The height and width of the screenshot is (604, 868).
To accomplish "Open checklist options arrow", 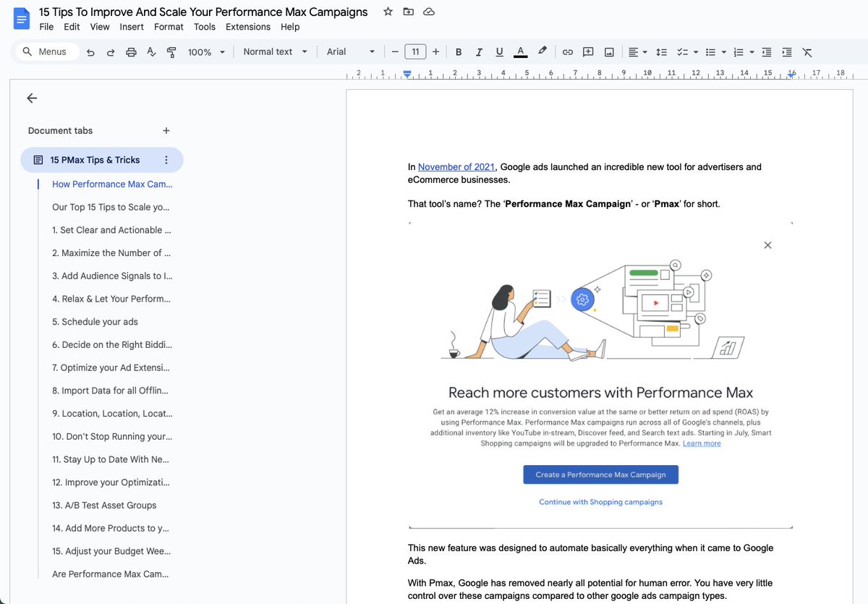I will click(x=695, y=52).
